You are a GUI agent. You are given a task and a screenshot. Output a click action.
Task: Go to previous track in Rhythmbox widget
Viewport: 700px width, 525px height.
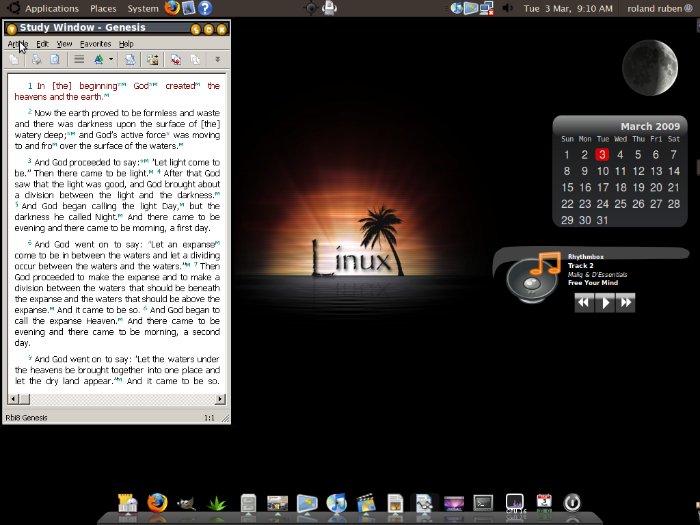coord(584,303)
